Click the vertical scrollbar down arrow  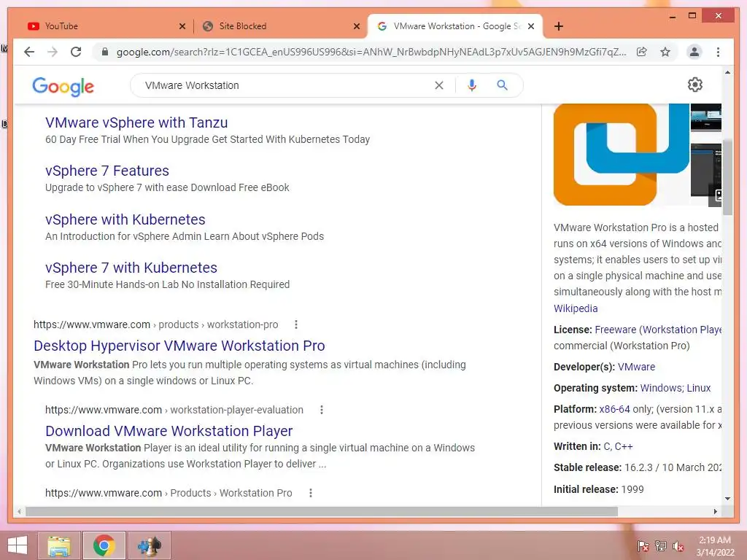click(x=727, y=499)
